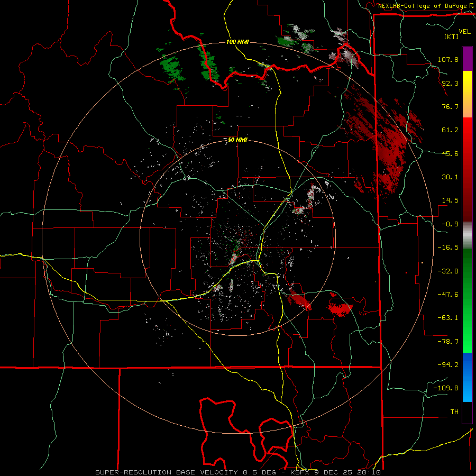Click the -63.1 velocity scale value
This screenshot has width=476, height=476.
448,318
